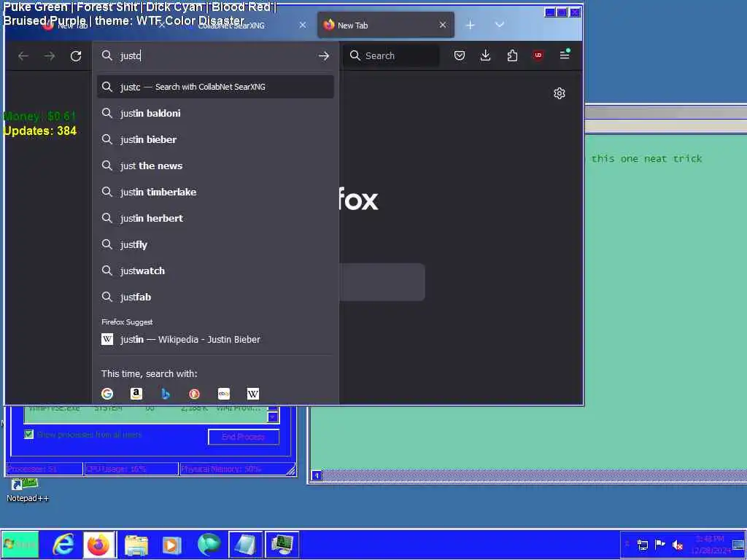The height and width of the screenshot is (560, 747).
Task: Select the active New Tab tab
Action: point(386,26)
